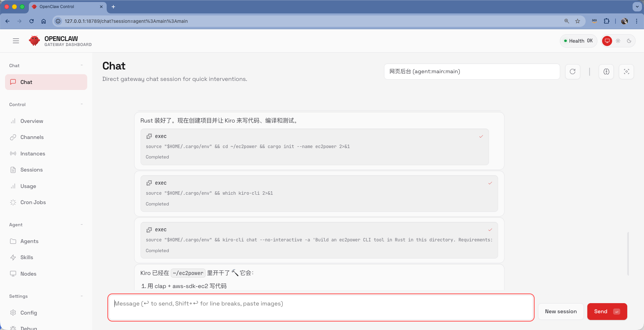Open the Config settings page
Viewport: 644px width, 330px height.
click(x=29, y=313)
